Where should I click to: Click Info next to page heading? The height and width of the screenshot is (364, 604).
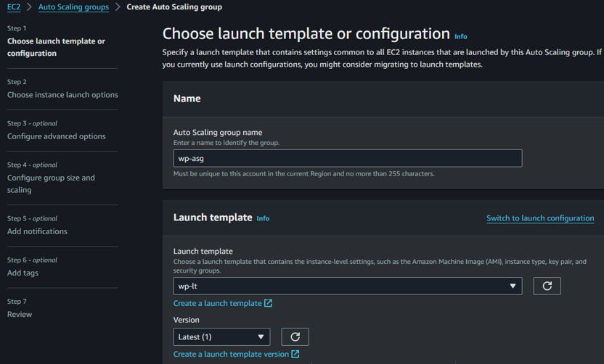tap(460, 36)
